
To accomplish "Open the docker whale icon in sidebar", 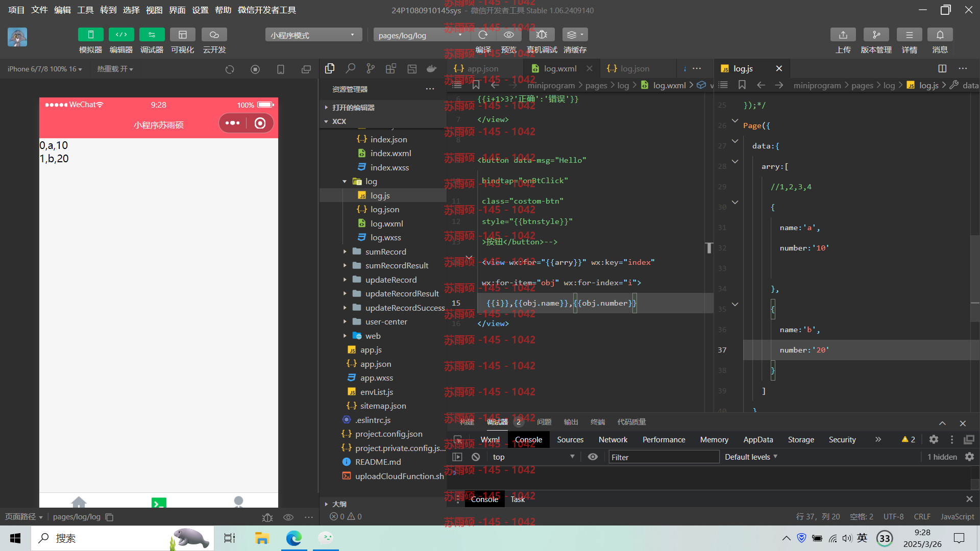I will (432, 68).
